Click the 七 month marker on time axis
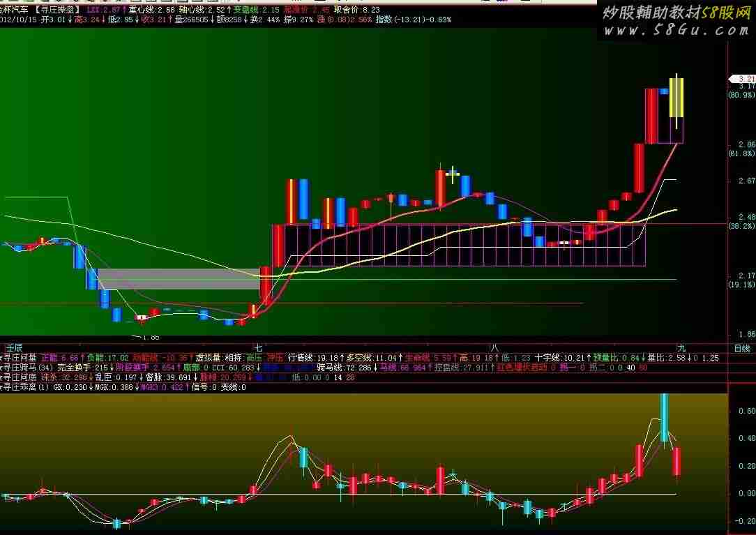 coord(259,348)
